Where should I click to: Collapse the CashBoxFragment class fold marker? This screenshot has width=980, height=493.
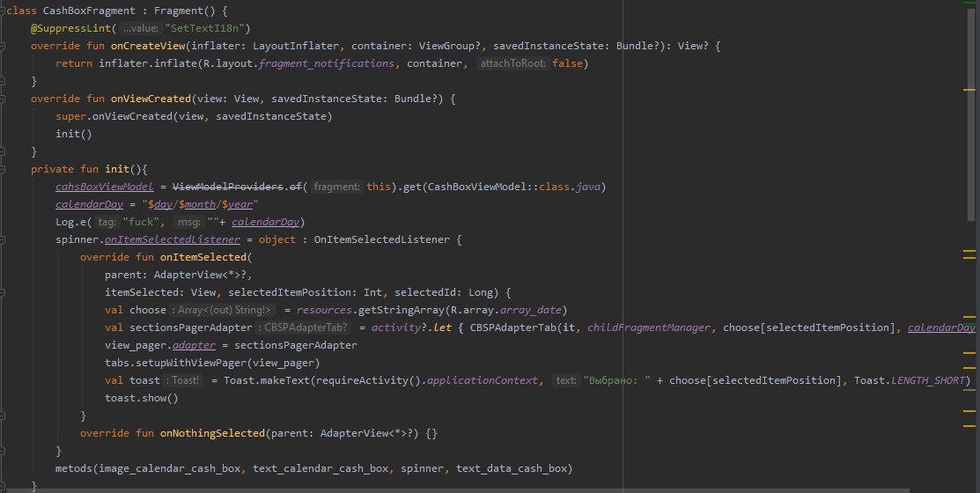click(x=3, y=11)
